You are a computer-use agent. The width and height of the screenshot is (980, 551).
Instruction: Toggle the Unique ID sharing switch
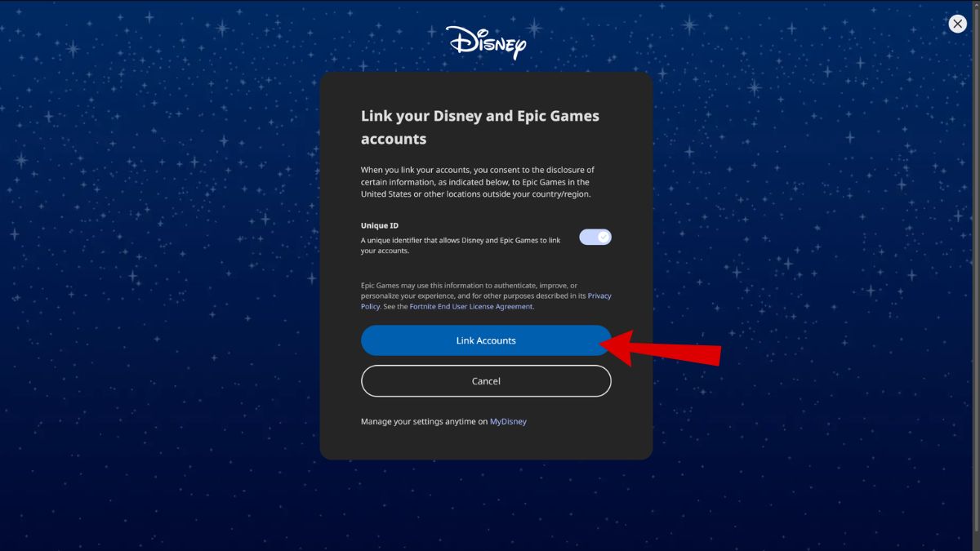pyautogui.click(x=595, y=237)
